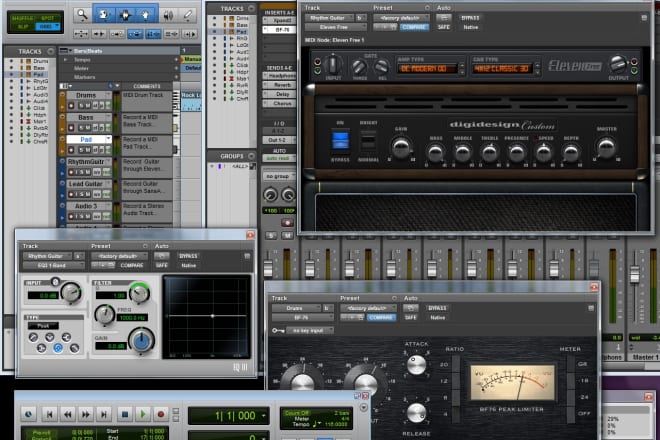Image resolution: width=660 pixels, height=440 pixels.
Task: Select the Grabber hand tool
Action: click(146, 15)
